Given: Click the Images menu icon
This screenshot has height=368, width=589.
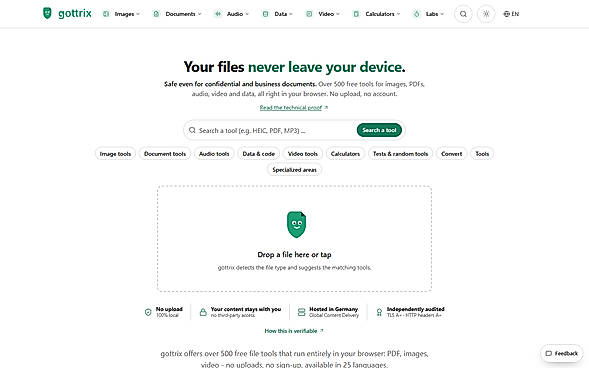Looking at the screenshot, I should pyautogui.click(x=106, y=14).
